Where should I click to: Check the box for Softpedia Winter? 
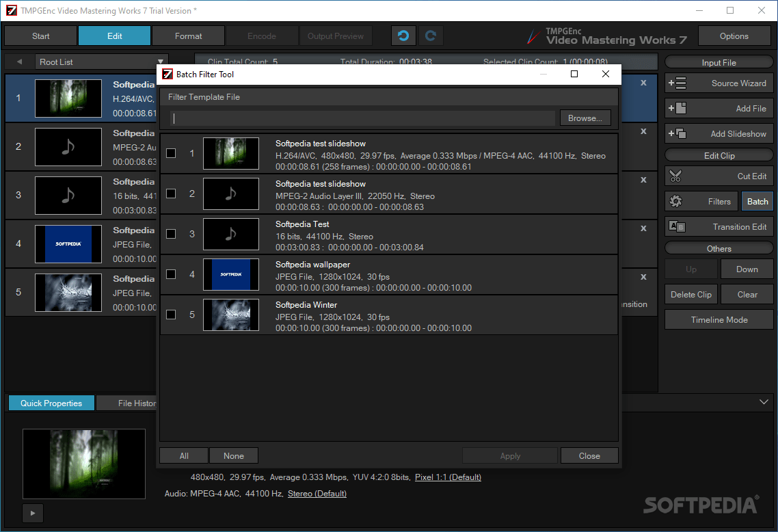click(171, 315)
